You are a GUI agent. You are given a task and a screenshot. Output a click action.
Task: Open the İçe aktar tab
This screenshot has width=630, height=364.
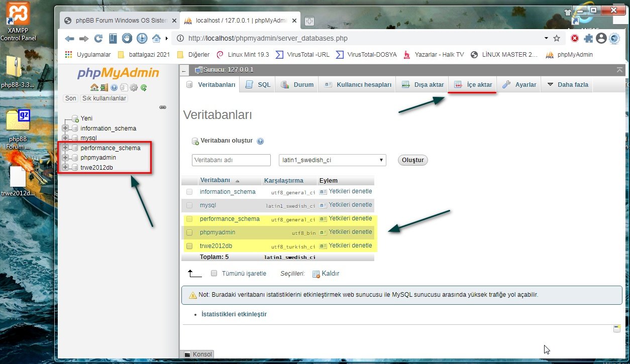473,85
